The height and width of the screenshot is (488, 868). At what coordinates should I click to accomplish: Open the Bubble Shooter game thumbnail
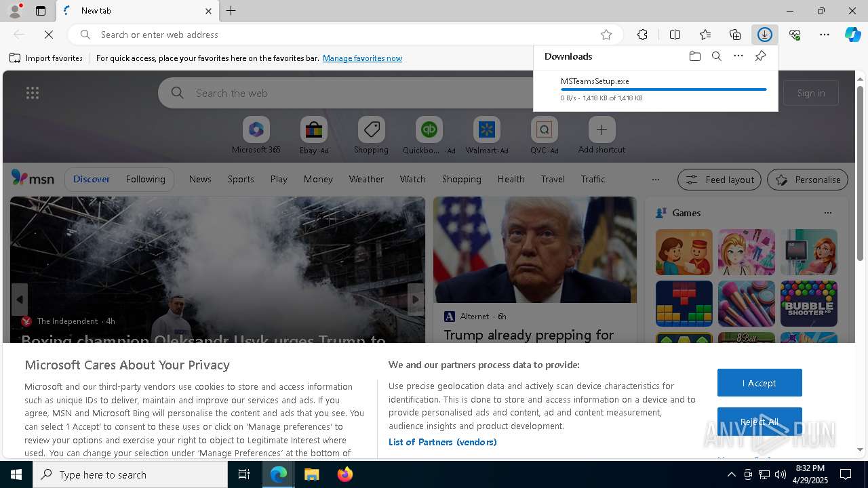coord(809,304)
